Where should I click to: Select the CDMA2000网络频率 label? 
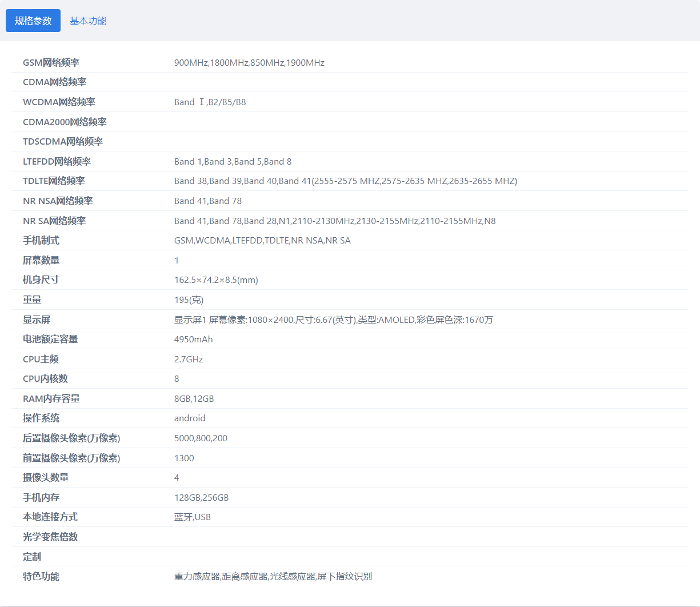point(65,122)
